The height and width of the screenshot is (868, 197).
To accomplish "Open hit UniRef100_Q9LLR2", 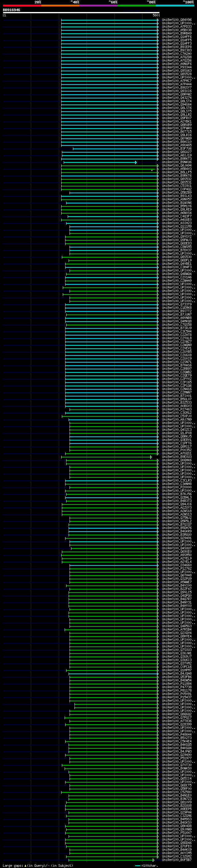I will coord(177,115).
